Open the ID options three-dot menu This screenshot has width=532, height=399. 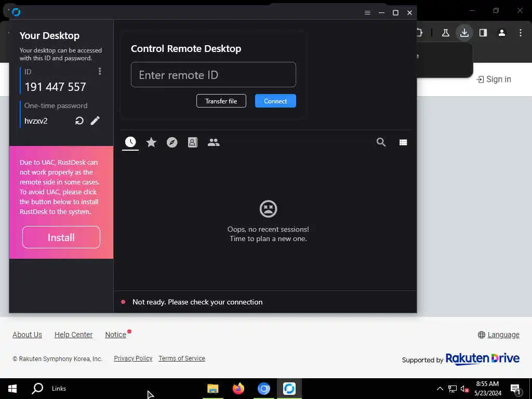[x=99, y=71]
